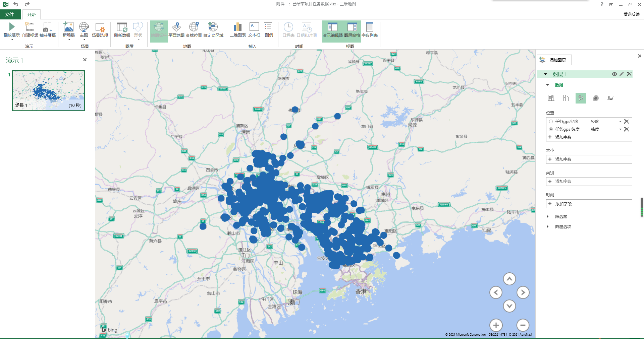644x339 pixels.
Task: Rename 图层 1 with pencil icon
Action: point(622,74)
